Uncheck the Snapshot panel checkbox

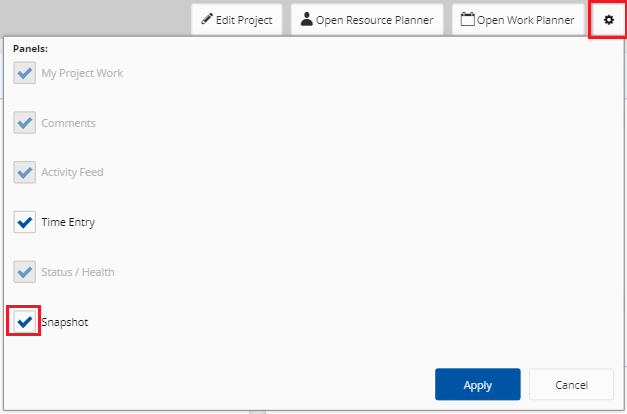point(24,322)
